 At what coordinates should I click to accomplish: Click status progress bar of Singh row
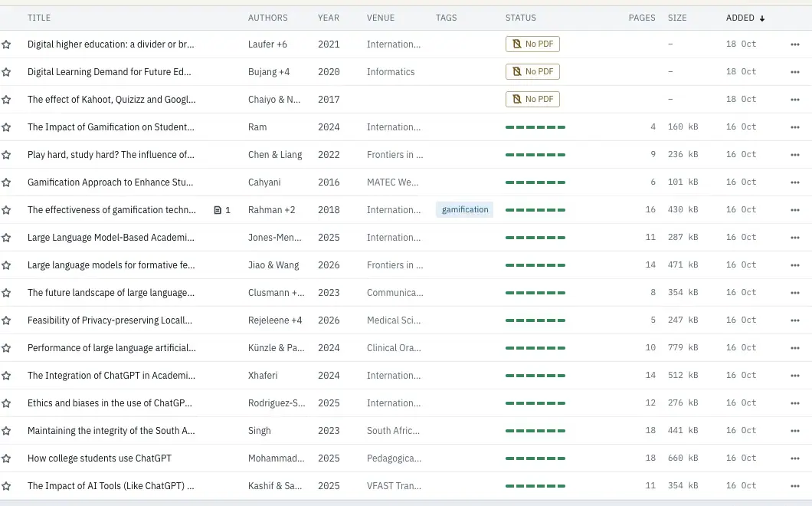pyautogui.click(x=535, y=431)
